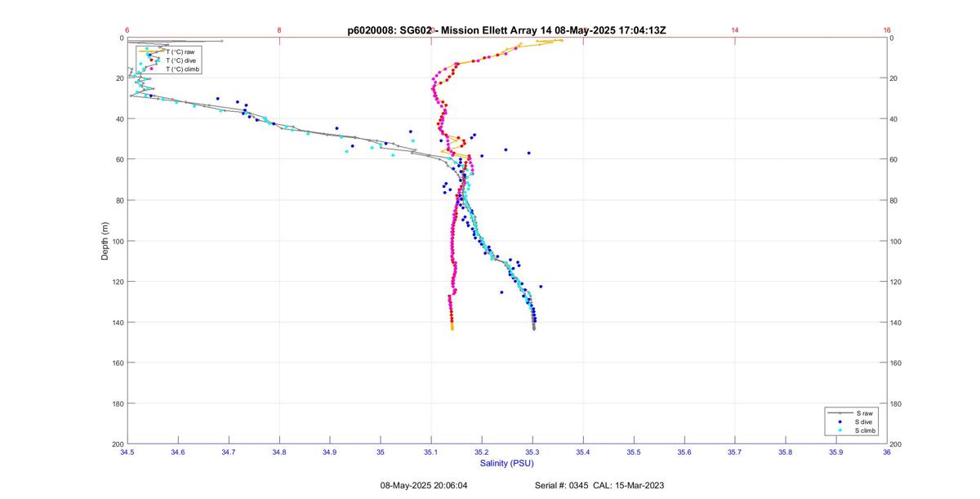Click the "Depth (m)" axis label
The image size is (980, 499).
coord(105,241)
